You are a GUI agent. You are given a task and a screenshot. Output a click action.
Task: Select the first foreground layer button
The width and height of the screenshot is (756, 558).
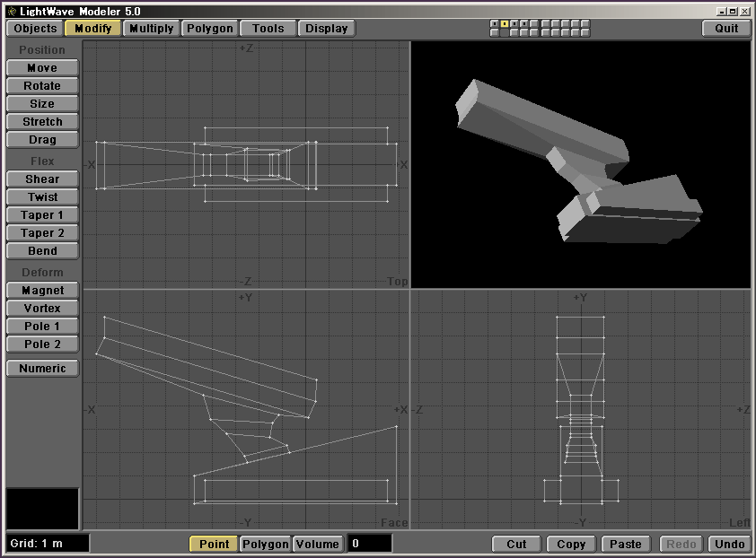tap(494, 24)
